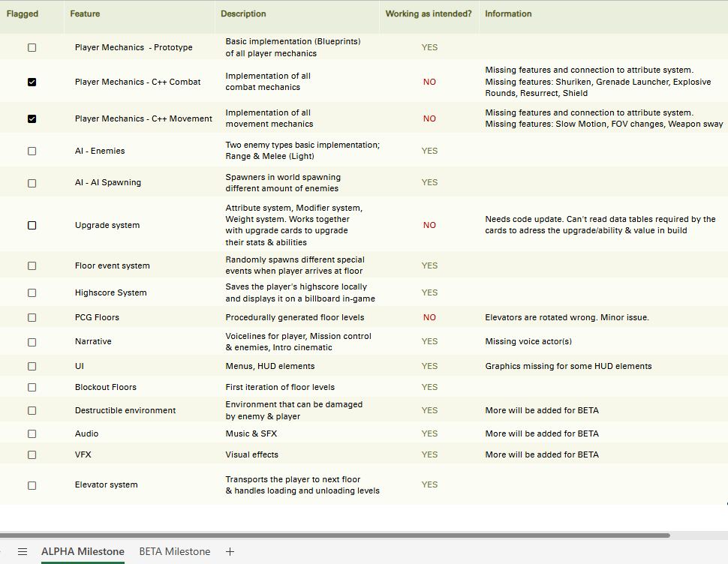Screen dimensions: 728x564
Task: Click the horizontal scrollbar above the sheet tabs
Action: (335, 535)
